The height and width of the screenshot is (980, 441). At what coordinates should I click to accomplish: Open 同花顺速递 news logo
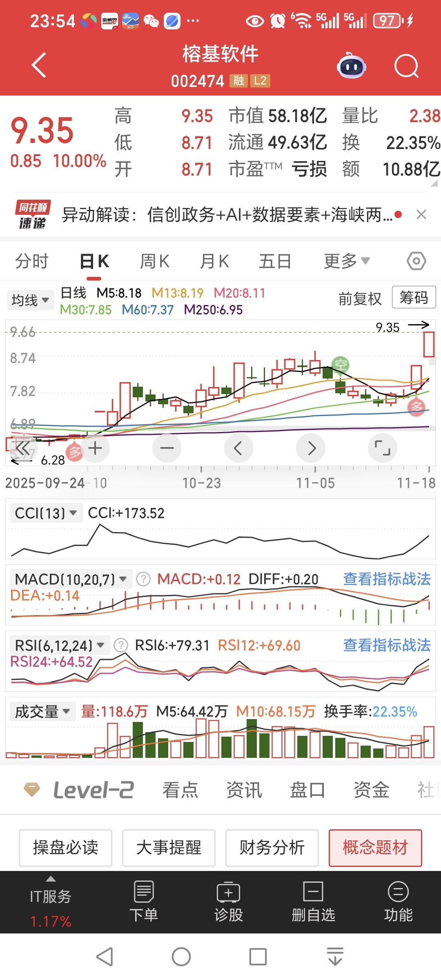click(33, 214)
